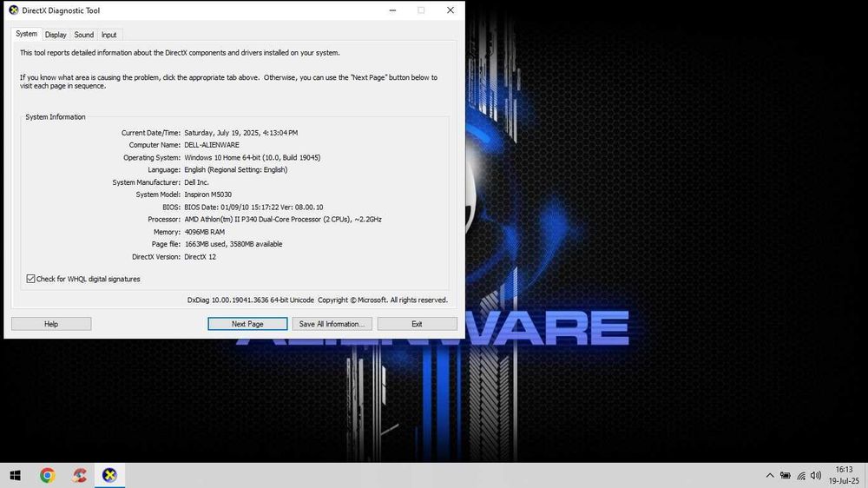Click the DirectX icon in title bar
Viewport: 868px width, 488px height.
tap(13, 10)
